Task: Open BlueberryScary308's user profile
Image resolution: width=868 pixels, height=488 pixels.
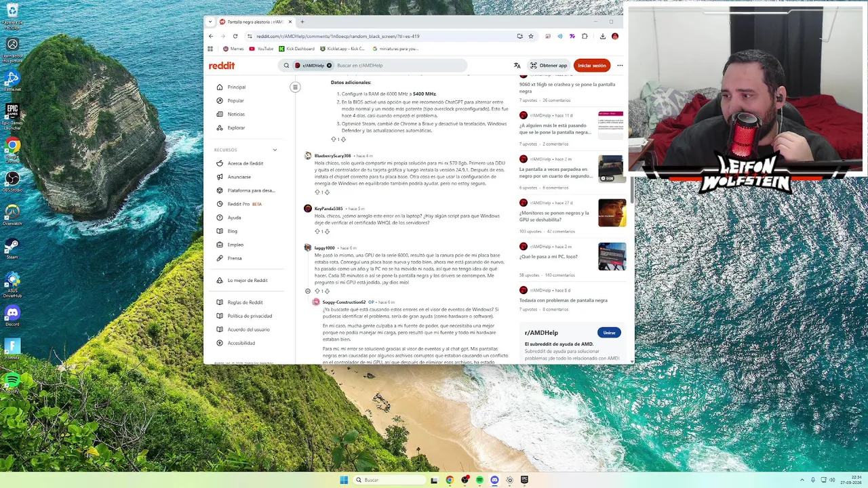Action: coord(332,156)
